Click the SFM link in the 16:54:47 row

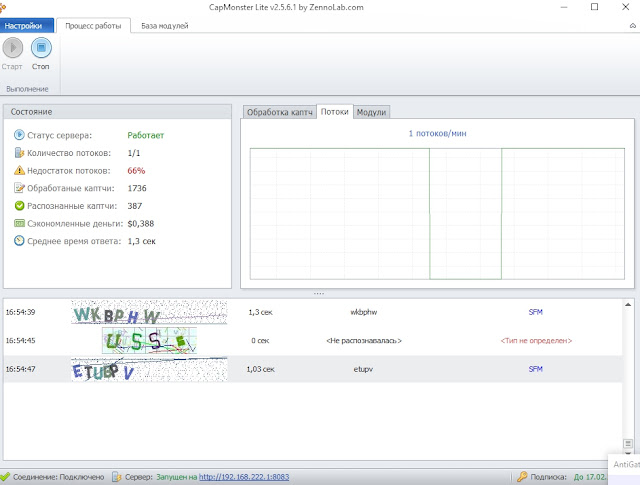pyautogui.click(x=536, y=369)
